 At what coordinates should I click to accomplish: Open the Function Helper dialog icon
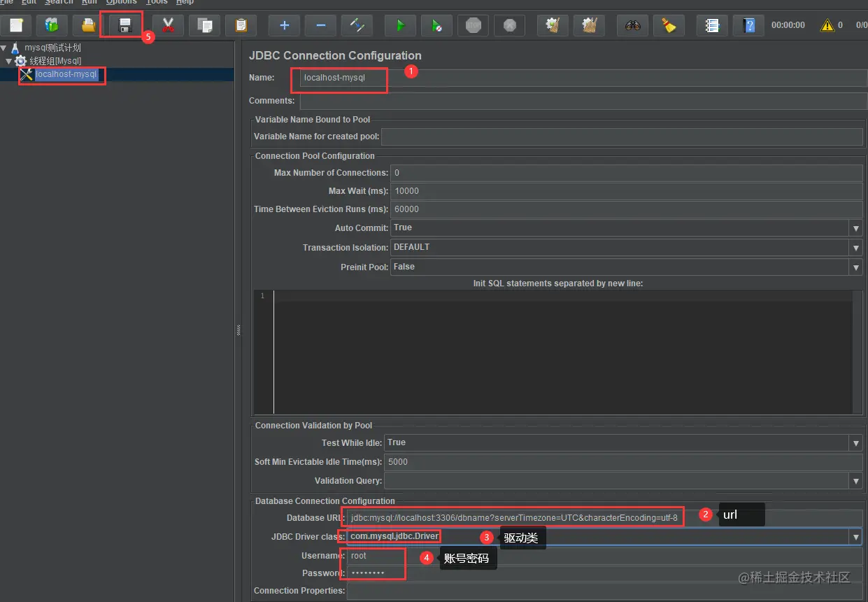click(712, 26)
